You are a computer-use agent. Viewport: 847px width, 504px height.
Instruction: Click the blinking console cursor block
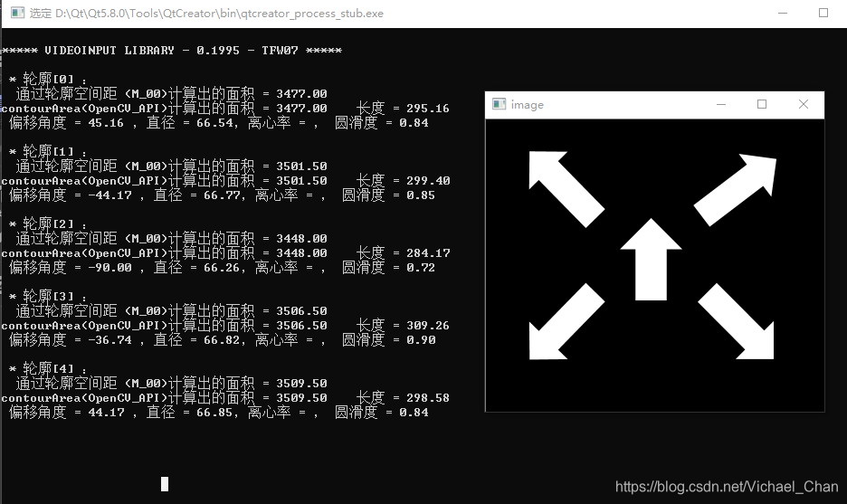click(165, 484)
